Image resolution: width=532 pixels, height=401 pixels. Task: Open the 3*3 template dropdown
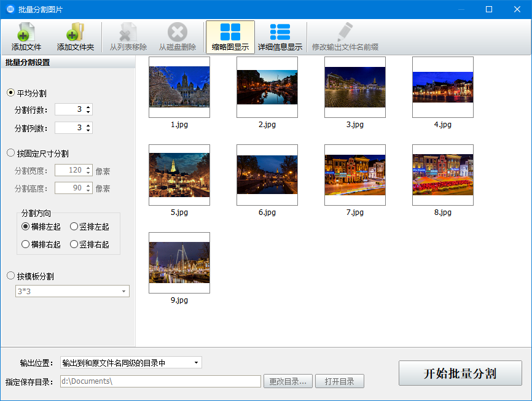coord(125,290)
